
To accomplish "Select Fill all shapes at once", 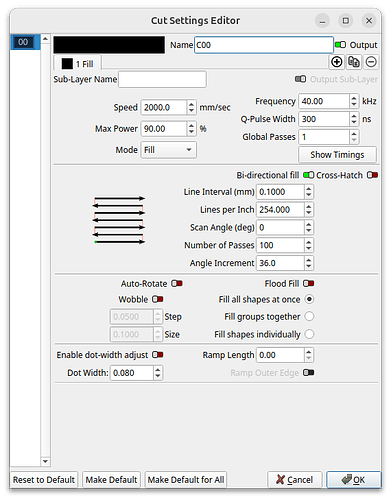I will coord(309,299).
